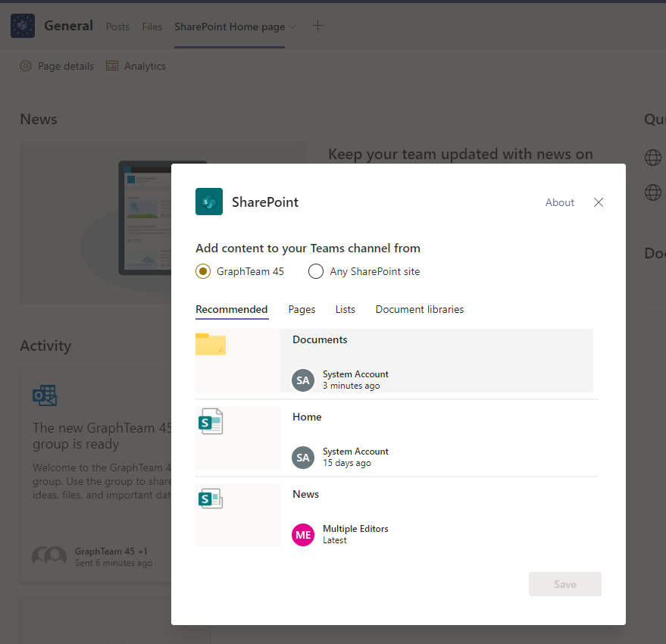Click the SharePoint logo in dialog
Viewport: 666px width, 644px height.
[x=209, y=202]
